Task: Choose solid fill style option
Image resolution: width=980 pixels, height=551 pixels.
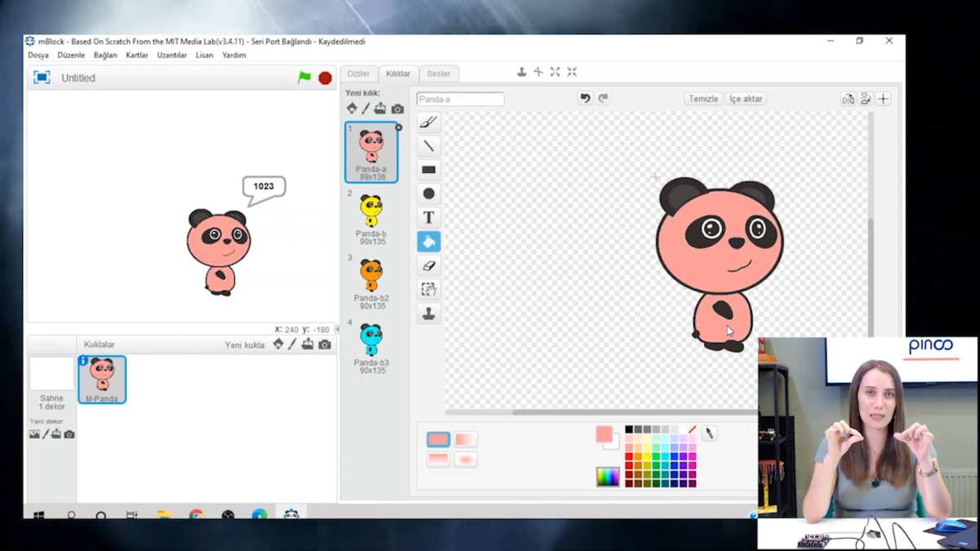Action: pyautogui.click(x=438, y=440)
